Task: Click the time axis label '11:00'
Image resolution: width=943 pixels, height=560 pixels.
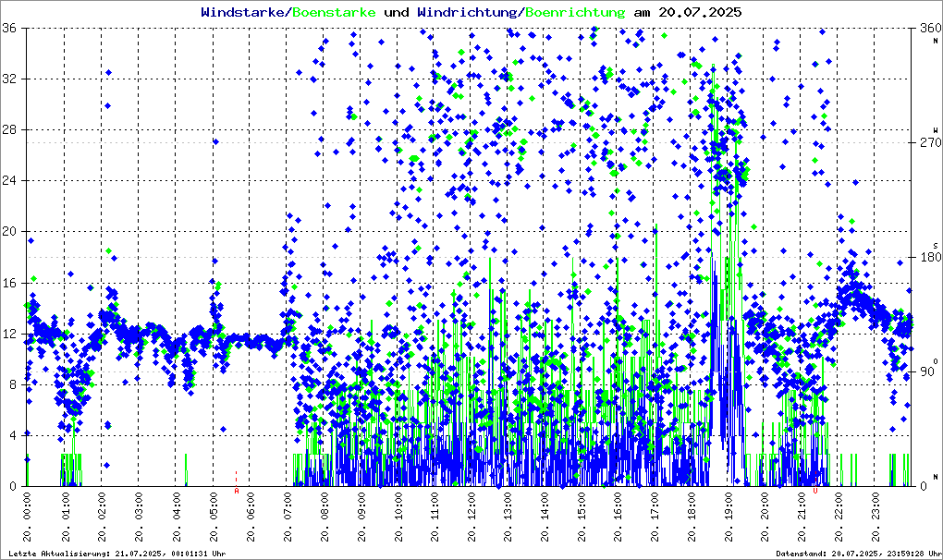Action: coord(435,507)
